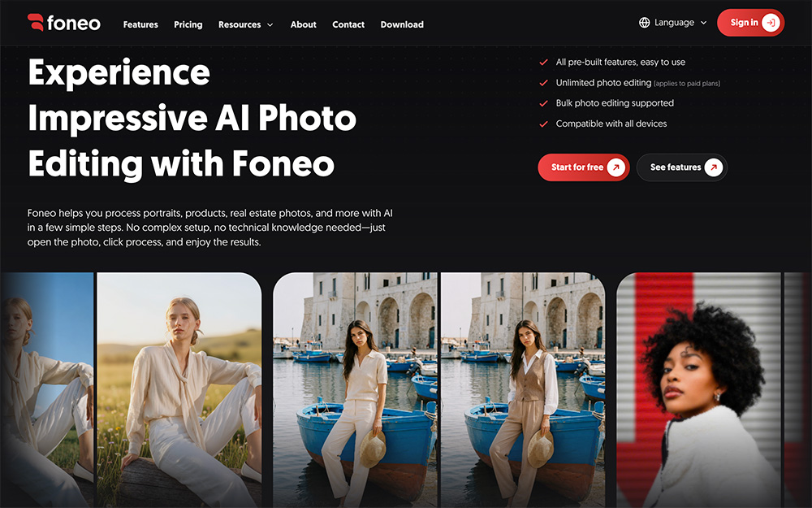Click the paragraph starting 'Foneo helps you process'
Image resolution: width=812 pixels, height=508 pixels.
pyautogui.click(x=209, y=228)
